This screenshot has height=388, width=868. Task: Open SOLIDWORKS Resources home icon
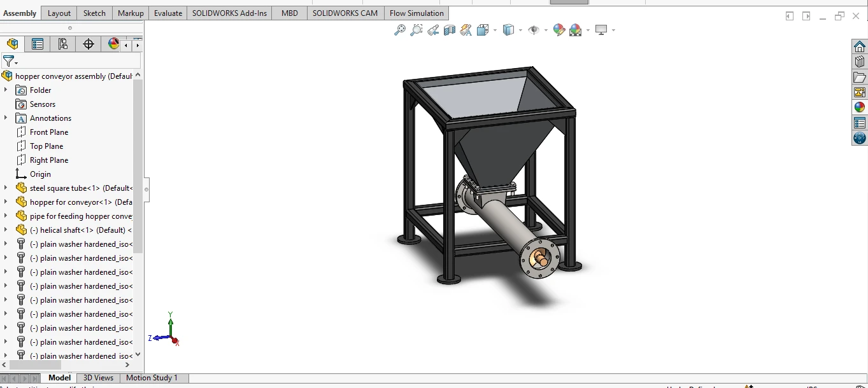(860, 46)
